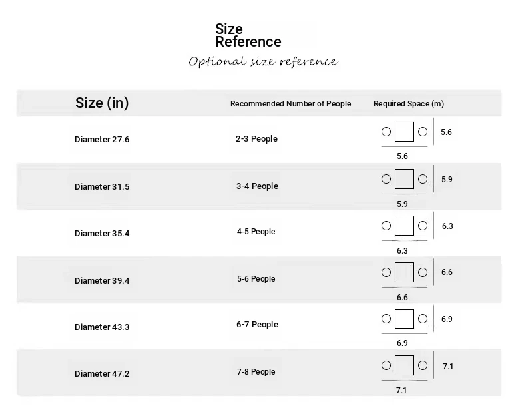
Task: Click the "Recommended Number of People" header
Action: 290,104
